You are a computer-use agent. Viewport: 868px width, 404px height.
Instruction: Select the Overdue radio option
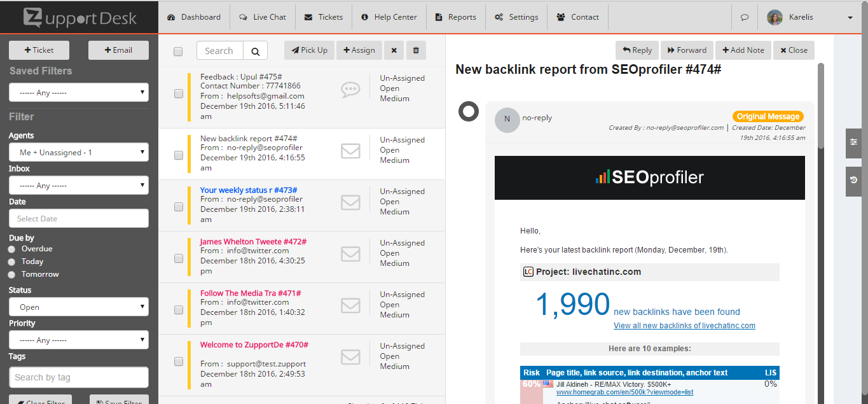[11, 249]
